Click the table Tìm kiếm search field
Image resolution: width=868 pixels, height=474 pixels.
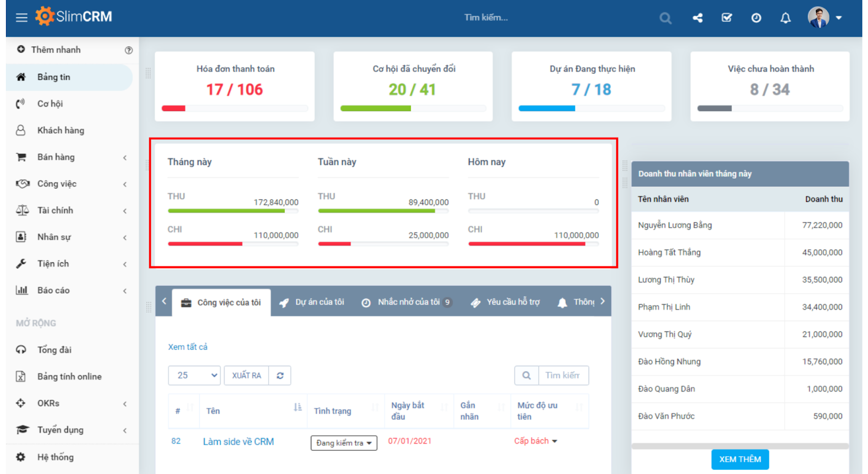point(563,375)
